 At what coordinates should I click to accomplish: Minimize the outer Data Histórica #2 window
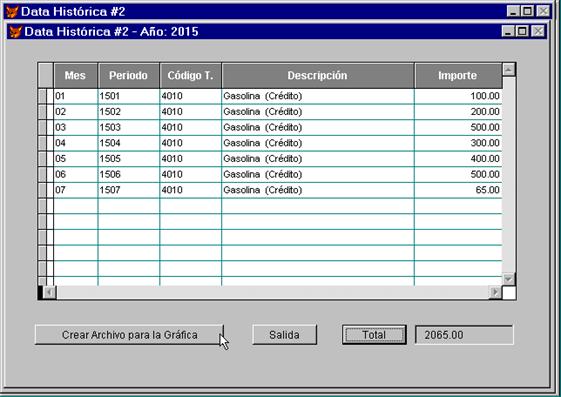[513, 11]
